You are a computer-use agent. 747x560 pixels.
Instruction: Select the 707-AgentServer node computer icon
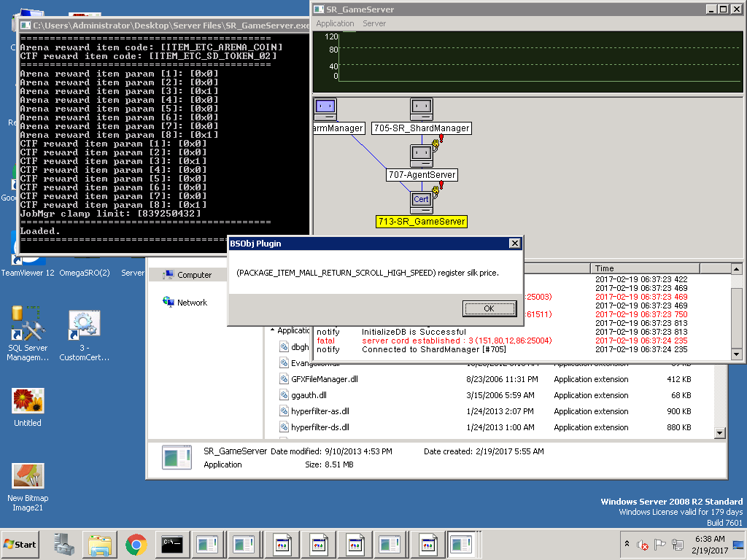pyautogui.click(x=422, y=156)
